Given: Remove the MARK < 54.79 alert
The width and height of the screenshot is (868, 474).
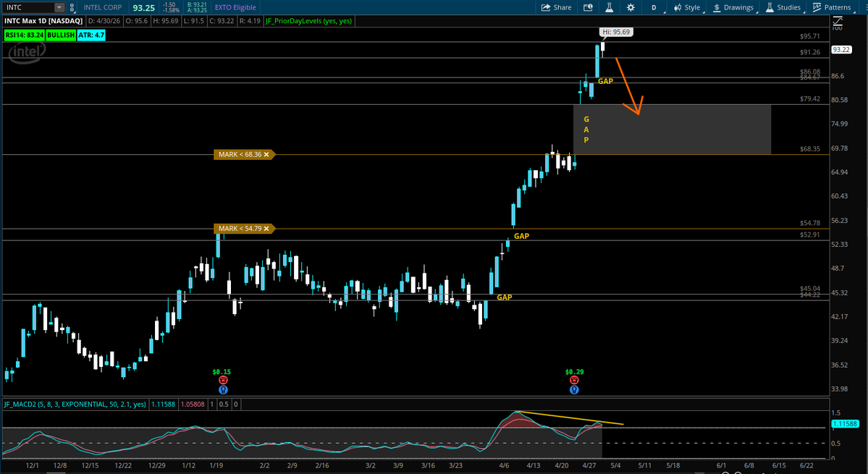Looking at the screenshot, I should pyautogui.click(x=266, y=229).
